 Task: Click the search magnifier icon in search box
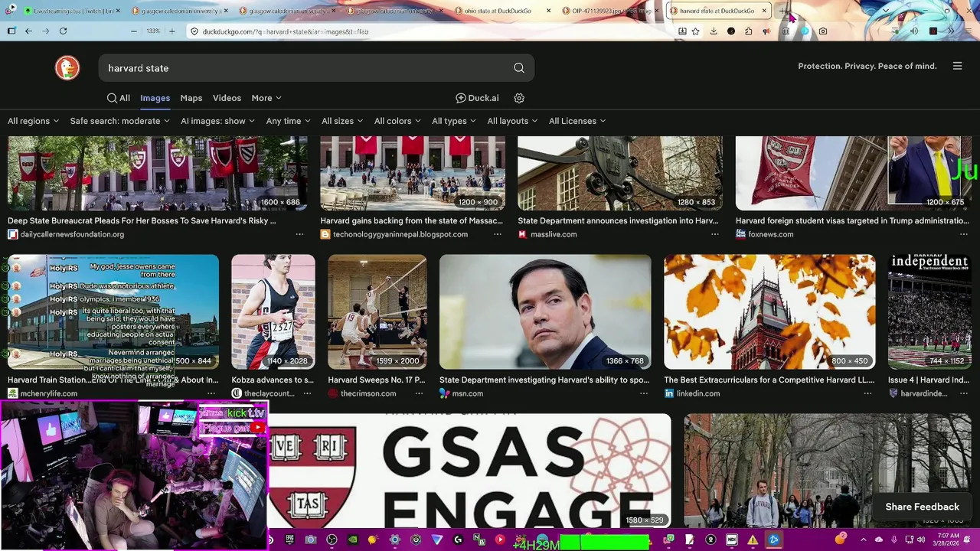tap(519, 68)
